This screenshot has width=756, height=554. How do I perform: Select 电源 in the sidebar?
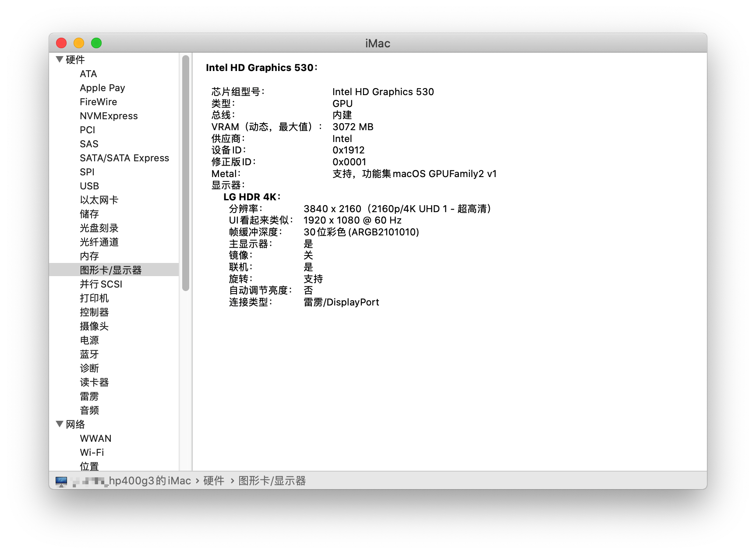[x=89, y=340]
